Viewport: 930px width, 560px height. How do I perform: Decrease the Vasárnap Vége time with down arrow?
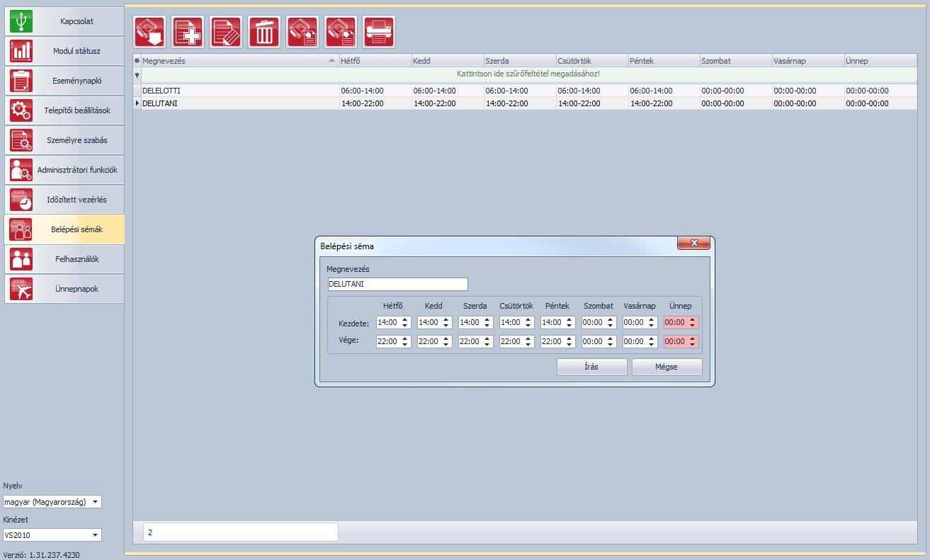[x=651, y=345]
